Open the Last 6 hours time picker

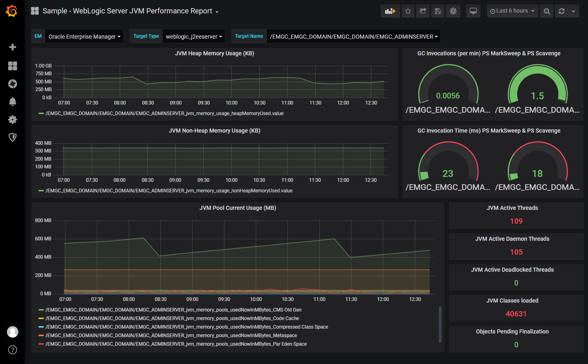click(512, 11)
